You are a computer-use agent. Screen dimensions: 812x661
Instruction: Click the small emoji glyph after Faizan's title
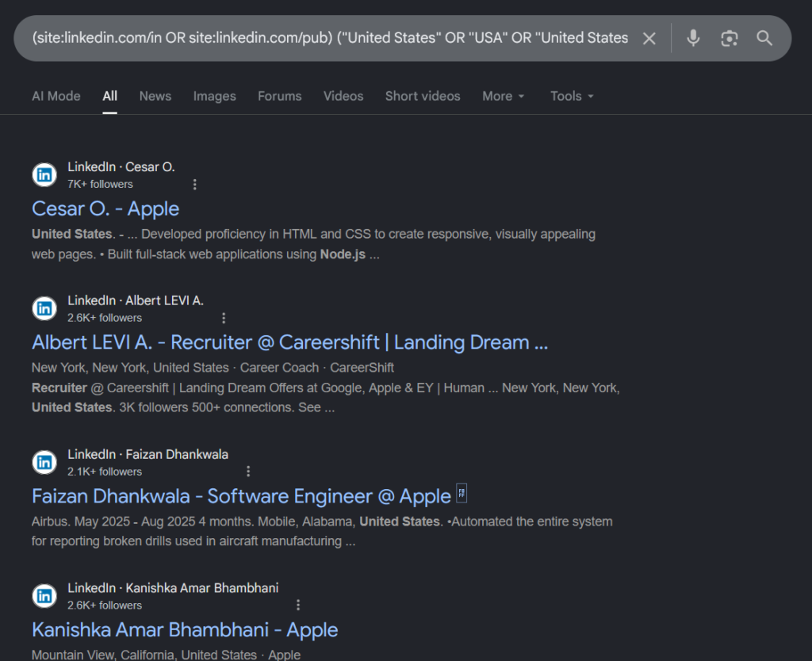click(x=462, y=493)
